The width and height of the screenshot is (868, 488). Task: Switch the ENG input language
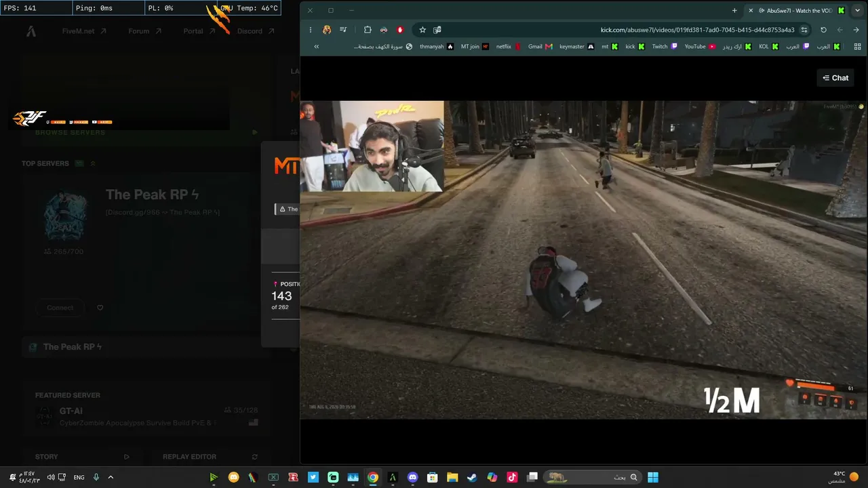[x=79, y=477]
